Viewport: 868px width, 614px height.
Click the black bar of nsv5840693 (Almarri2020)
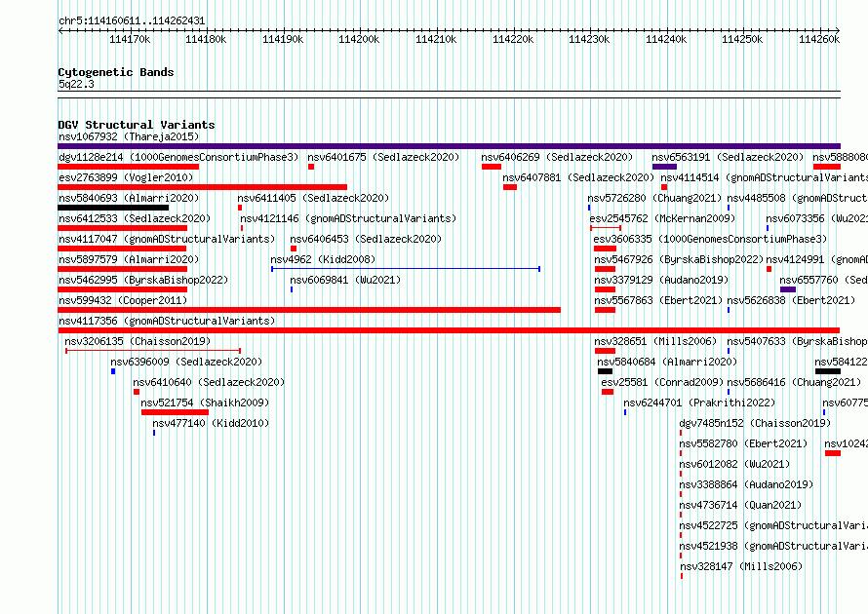click(x=113, y=208)
